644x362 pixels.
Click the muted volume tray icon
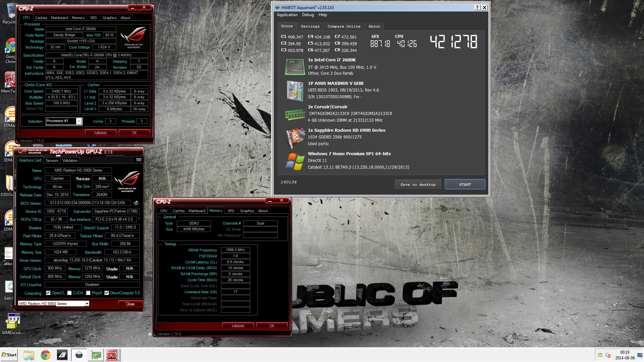(x=608, y=355)
